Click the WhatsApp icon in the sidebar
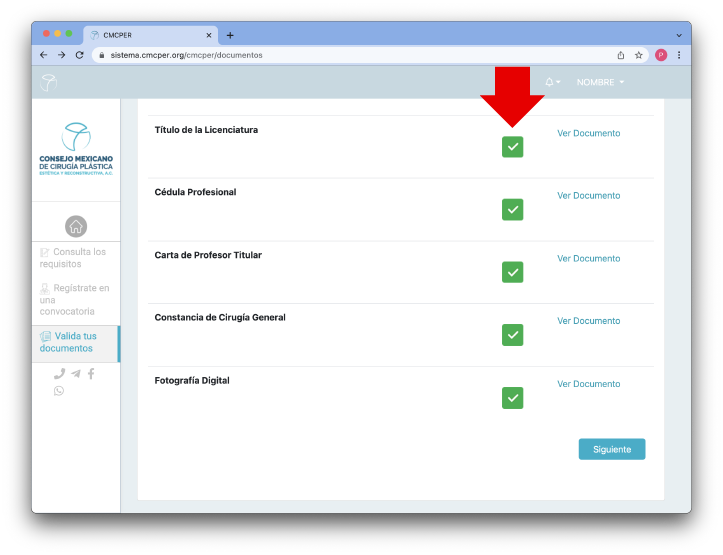This screenshot has width=723, height=555. pos(59,391)
